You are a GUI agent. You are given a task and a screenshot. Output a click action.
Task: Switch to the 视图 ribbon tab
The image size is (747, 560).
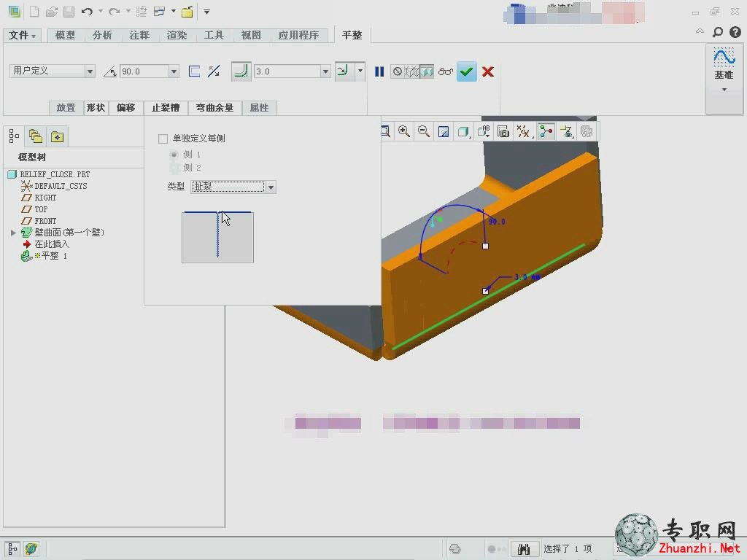click(251, 35)
